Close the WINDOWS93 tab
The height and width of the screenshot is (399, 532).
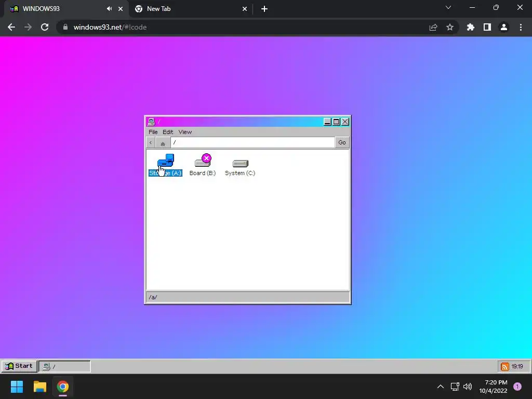pyautogui.click(x=121, y=9)
